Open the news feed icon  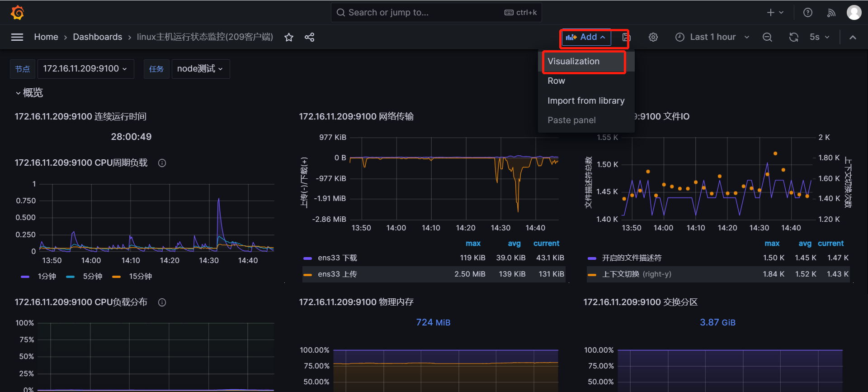[x=831, y=13]
